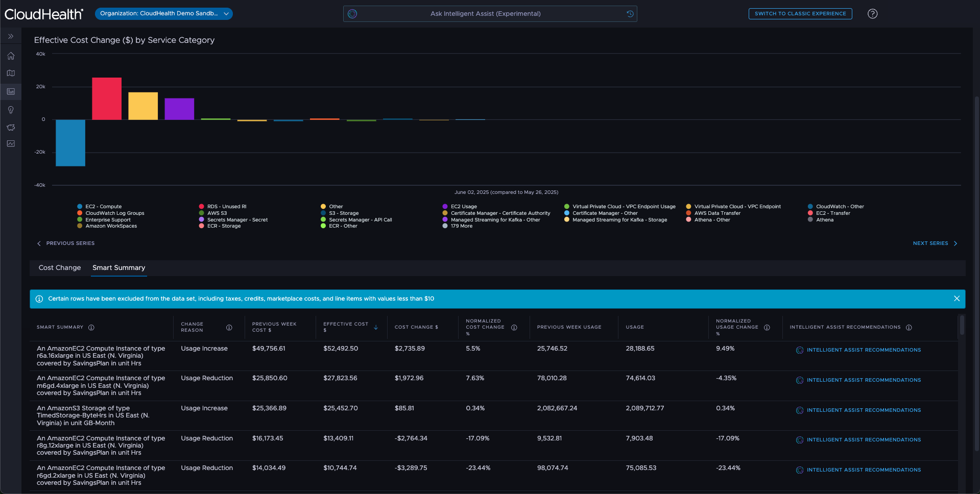Click info icon beside Normalized Cost Change header
The height and width of the screenshot is (494, 980).
coord(514,328)
